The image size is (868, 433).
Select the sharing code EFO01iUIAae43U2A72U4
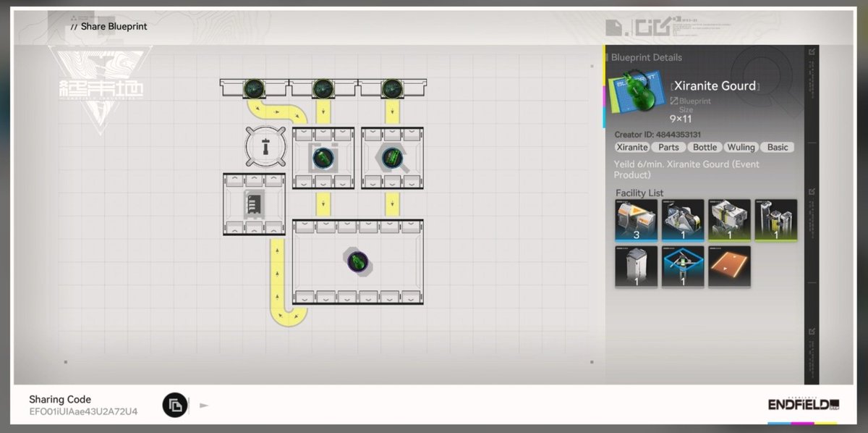[x=83, y=411]
